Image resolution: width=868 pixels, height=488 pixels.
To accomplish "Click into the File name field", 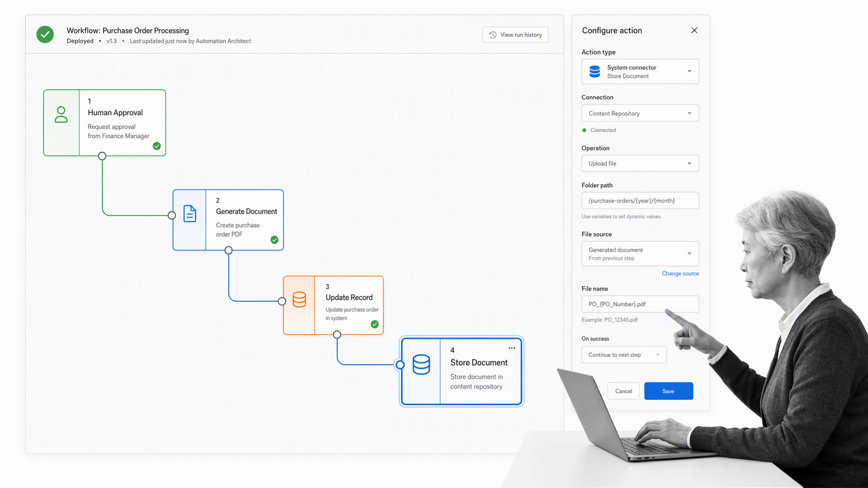I will tap(640, 304).
